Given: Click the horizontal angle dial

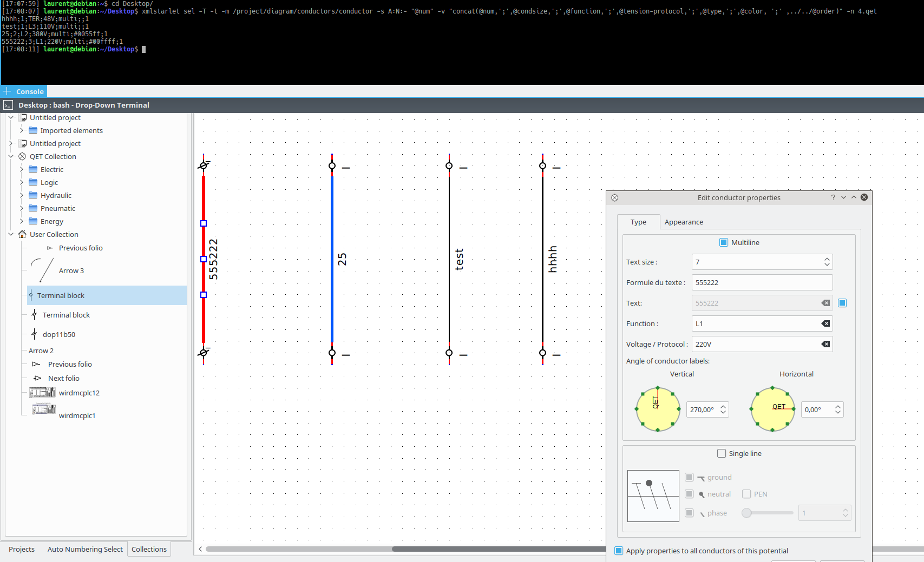Looking at the screenshot, I should (772, 409).
